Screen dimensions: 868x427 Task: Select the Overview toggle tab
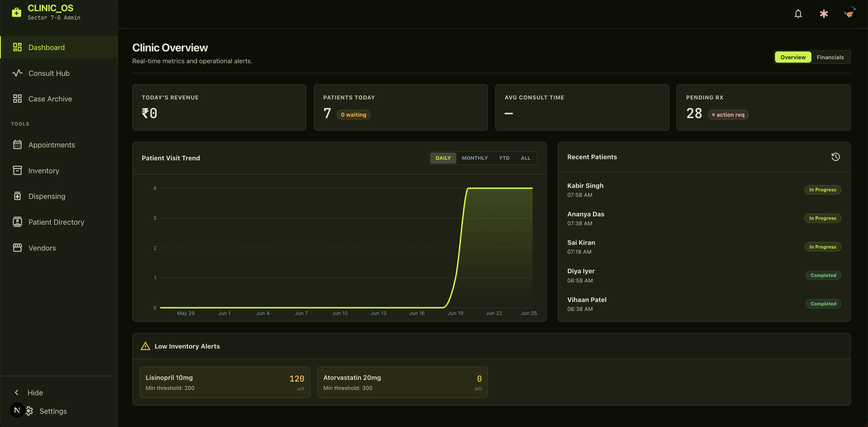(793, 57)
